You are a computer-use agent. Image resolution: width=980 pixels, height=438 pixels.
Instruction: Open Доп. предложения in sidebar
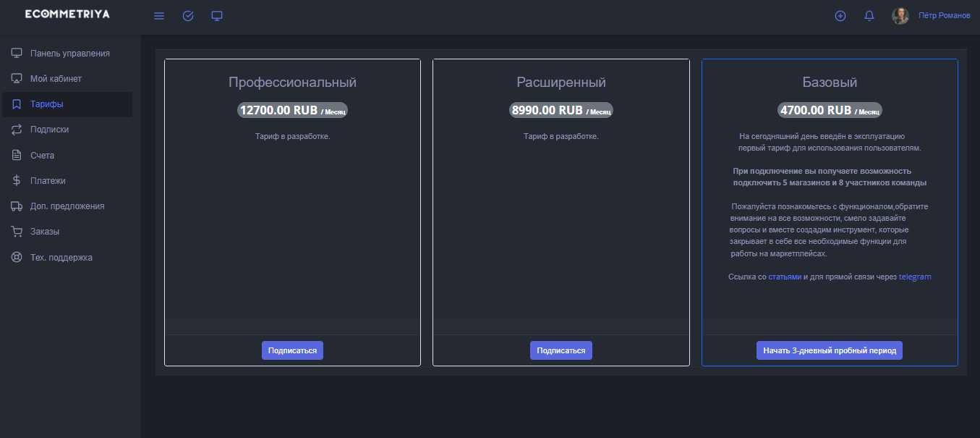tap(67, 206)
